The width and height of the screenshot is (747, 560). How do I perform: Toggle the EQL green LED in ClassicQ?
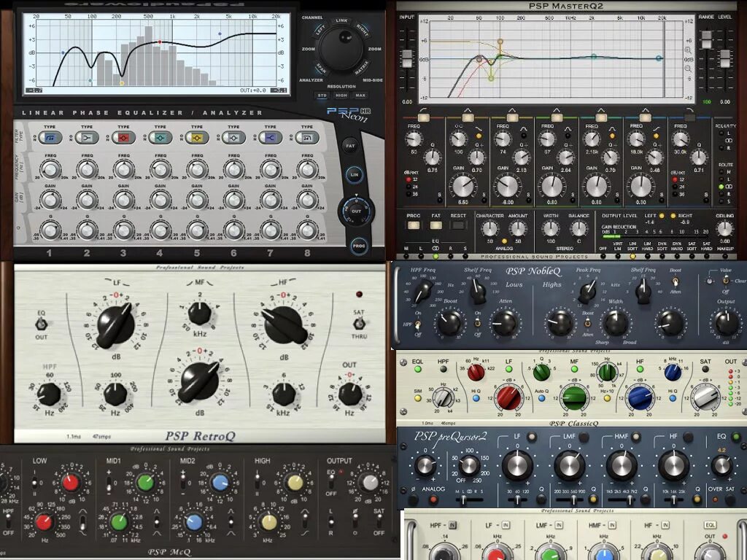(417, 369)
